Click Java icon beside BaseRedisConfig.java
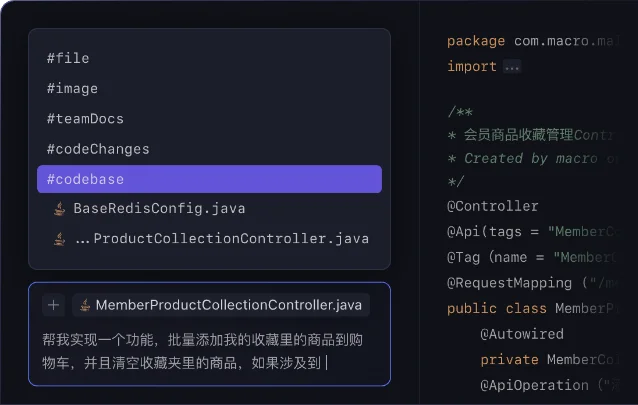The width and height of the screenshot is (638, 405). [x=59, y=209]
